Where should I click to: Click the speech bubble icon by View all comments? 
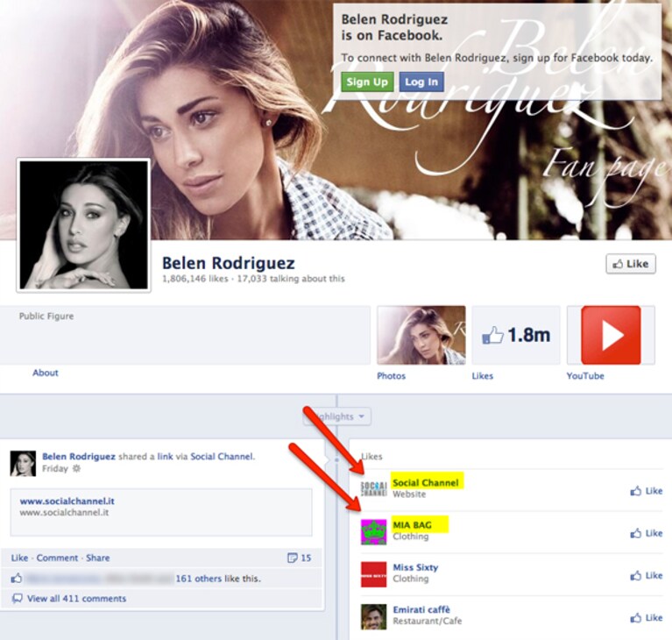[x=18, y=599]
